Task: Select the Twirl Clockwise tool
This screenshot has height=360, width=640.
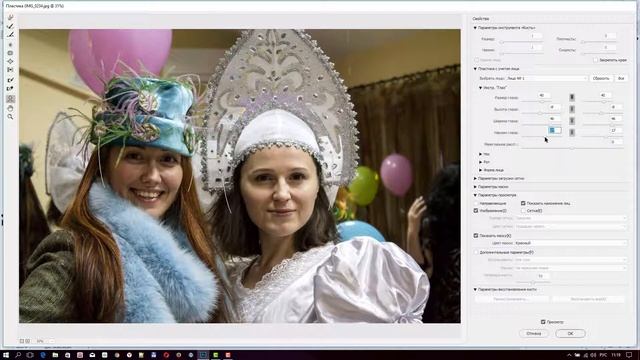Action: [10, 44]
